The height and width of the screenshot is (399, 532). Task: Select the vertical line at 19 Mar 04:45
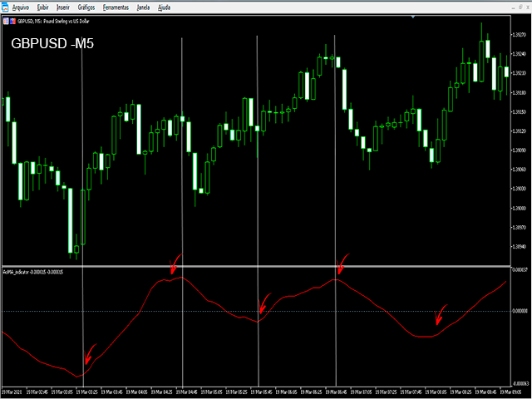pyautogui.click(x=183, y=166)
